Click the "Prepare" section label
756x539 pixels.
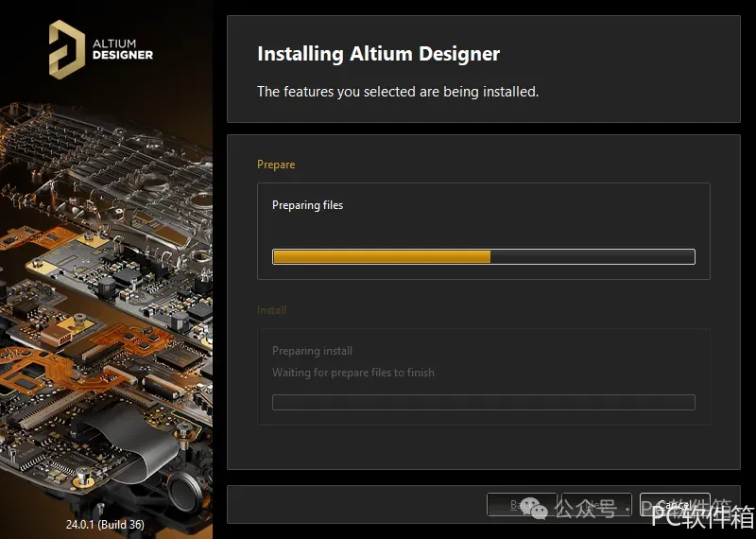click(x=276, y=165)
